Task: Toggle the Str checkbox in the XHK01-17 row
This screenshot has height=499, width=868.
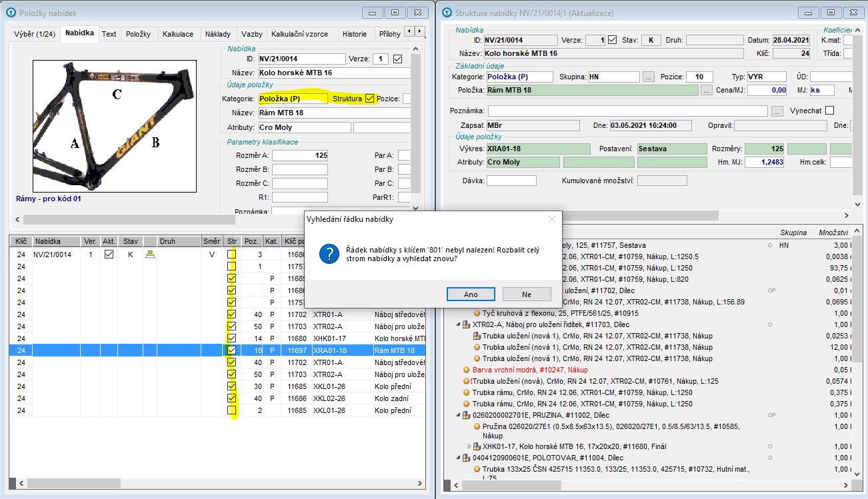Action: tap(232, 338)
